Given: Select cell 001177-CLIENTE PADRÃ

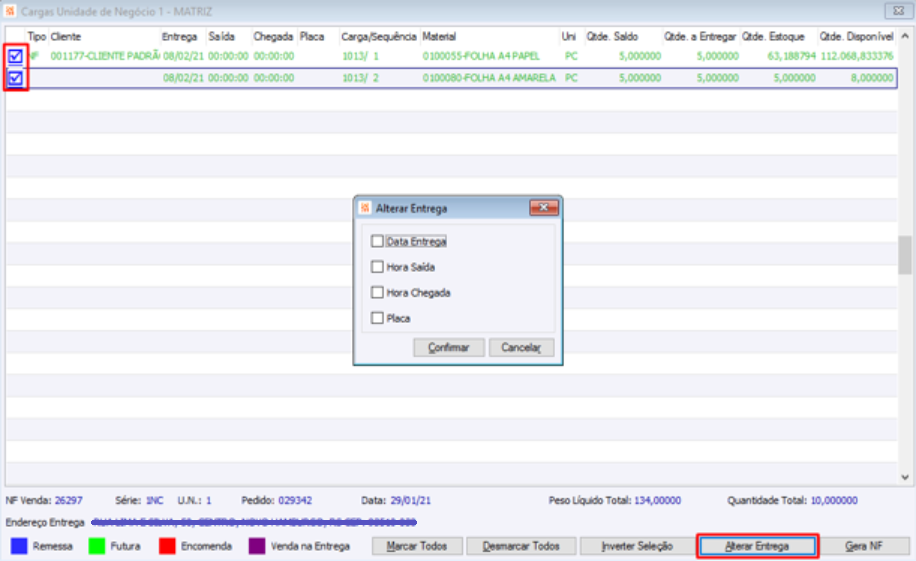Looking at the screenshot, I should pyautogui.click(x=105, y=56).
